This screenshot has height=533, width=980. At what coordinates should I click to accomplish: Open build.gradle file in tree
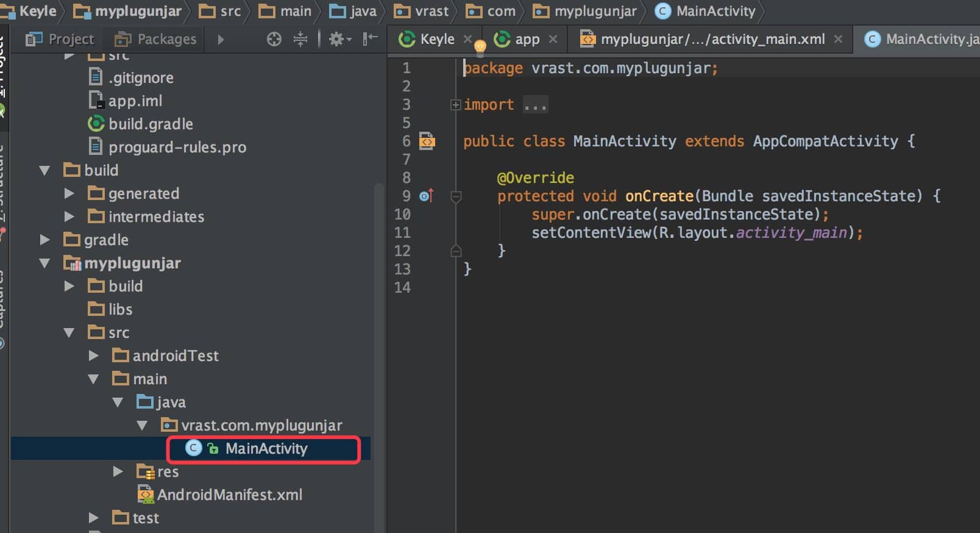(x=141, y=124)
